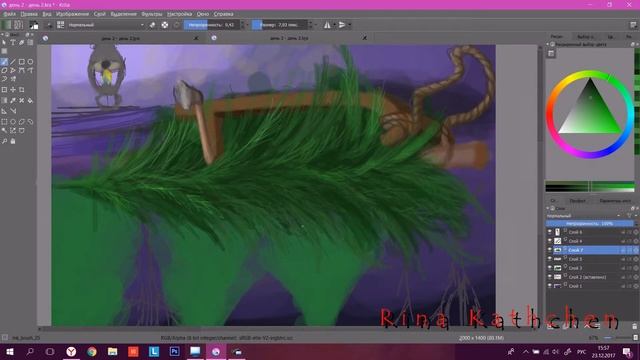Select the Text tool in toolbox
640x360 pixels.
[13, 42]
